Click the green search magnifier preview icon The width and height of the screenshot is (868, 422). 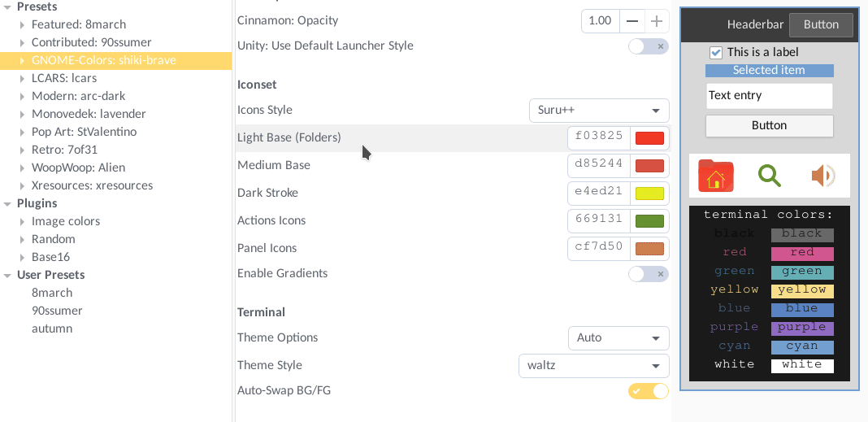coord(769,176)
